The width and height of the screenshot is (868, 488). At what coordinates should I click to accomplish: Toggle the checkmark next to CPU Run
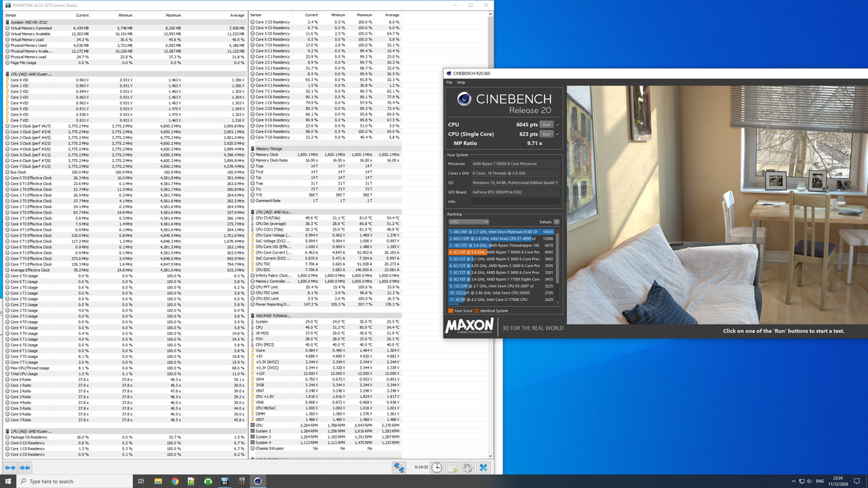[559, 125]
